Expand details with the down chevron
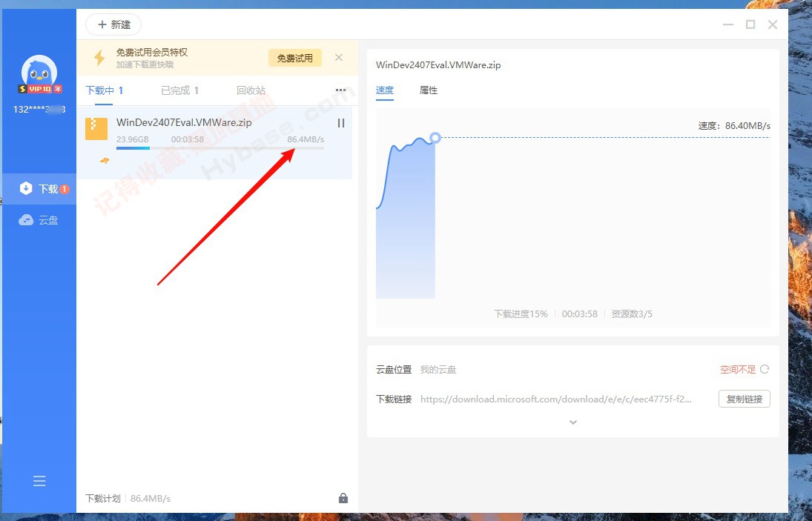 point(572,422)
